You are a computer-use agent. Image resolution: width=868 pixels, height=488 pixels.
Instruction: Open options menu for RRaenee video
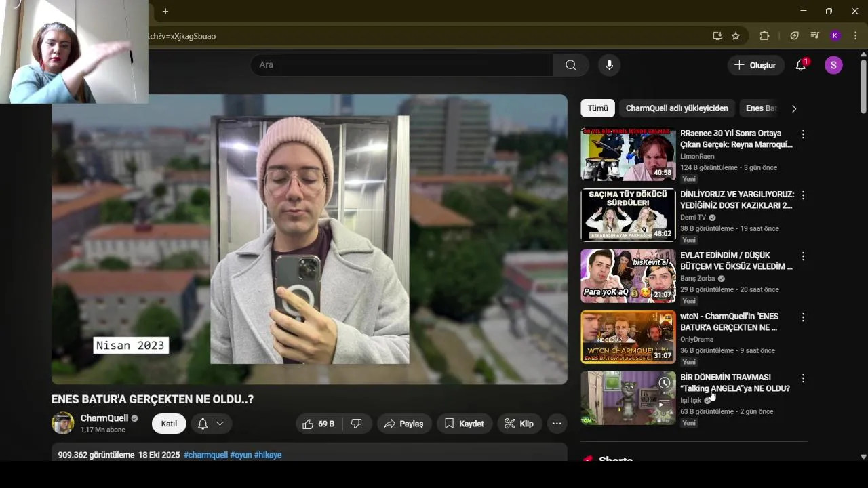[803, 134]
